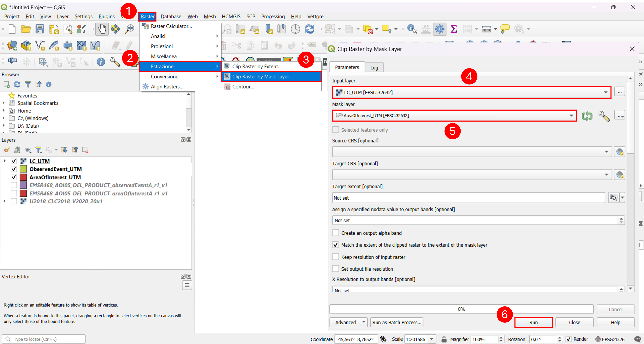Click the Close button in clip dialog

[574, 322]
